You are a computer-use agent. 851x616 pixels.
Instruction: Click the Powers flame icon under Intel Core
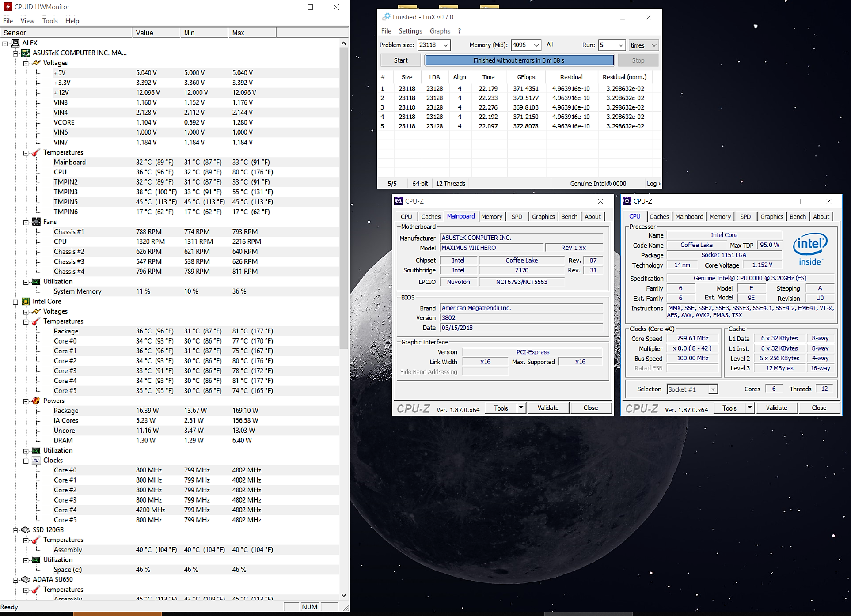click(36, 401)
